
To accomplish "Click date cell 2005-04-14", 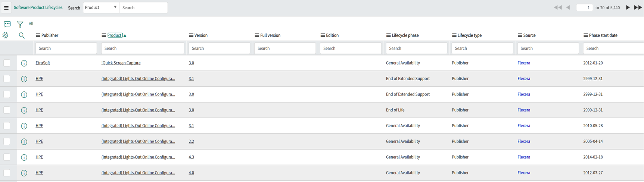I will [x=593, y=141].
